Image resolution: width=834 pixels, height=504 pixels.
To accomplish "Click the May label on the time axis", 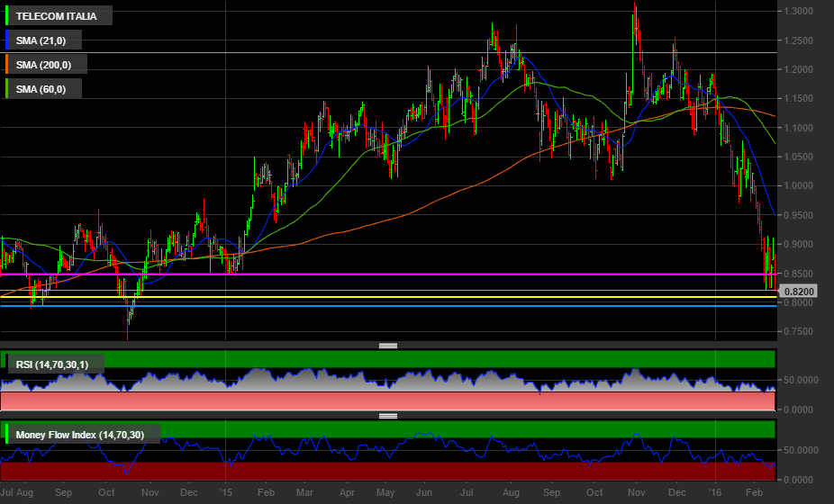I will (x=385, y=492).
